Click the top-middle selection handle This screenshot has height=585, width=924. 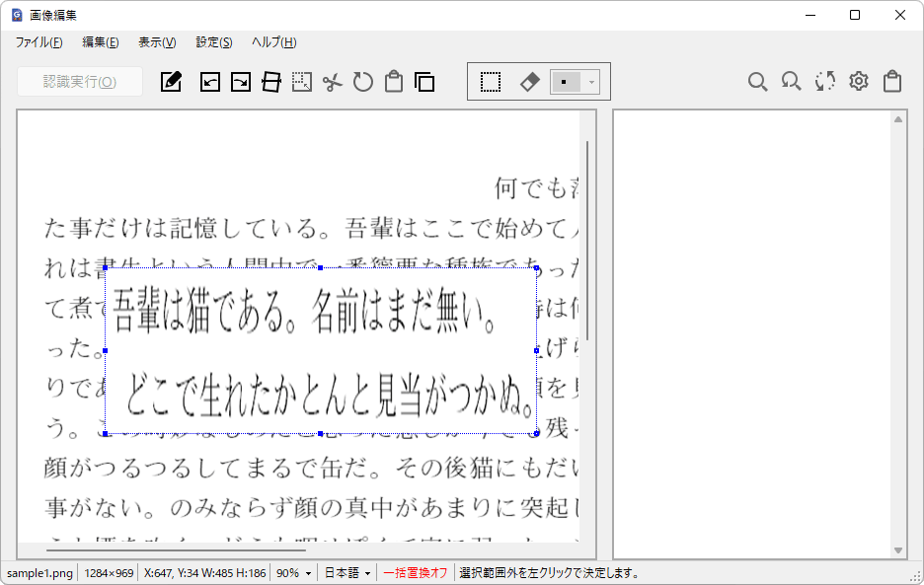pos(320,268)
